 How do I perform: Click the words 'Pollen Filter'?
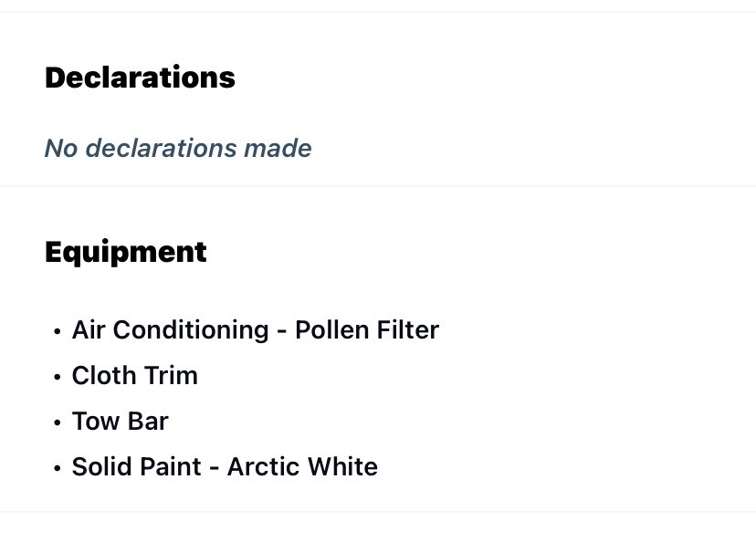point(367,330)
